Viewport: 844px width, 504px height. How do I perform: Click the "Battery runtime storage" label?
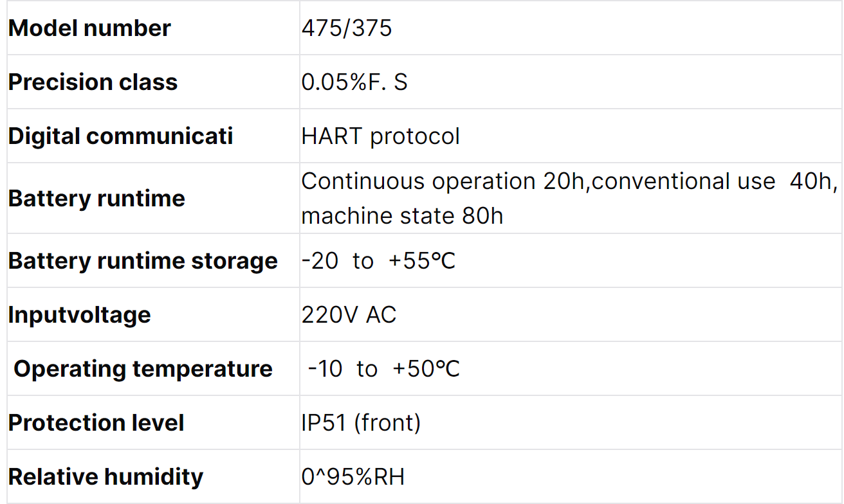point(143,261)
